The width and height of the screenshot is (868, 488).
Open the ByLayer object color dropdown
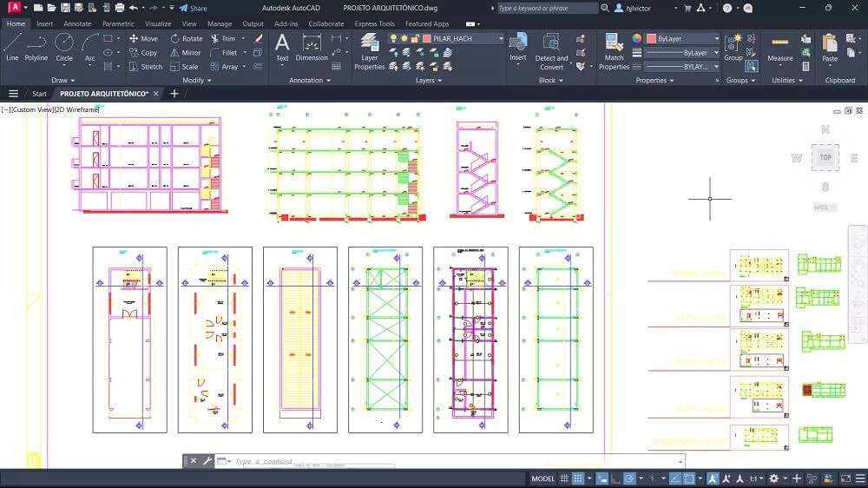(x=716, y=39)
